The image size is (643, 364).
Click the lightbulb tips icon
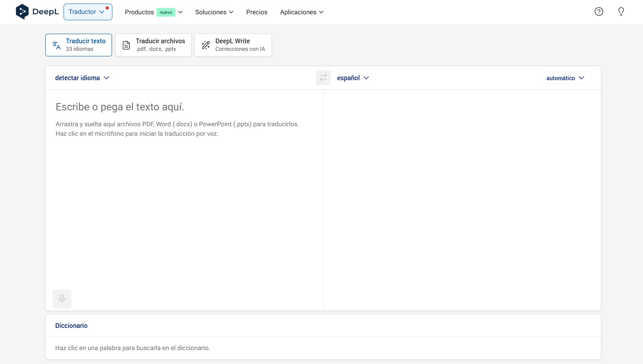(621, 12)
